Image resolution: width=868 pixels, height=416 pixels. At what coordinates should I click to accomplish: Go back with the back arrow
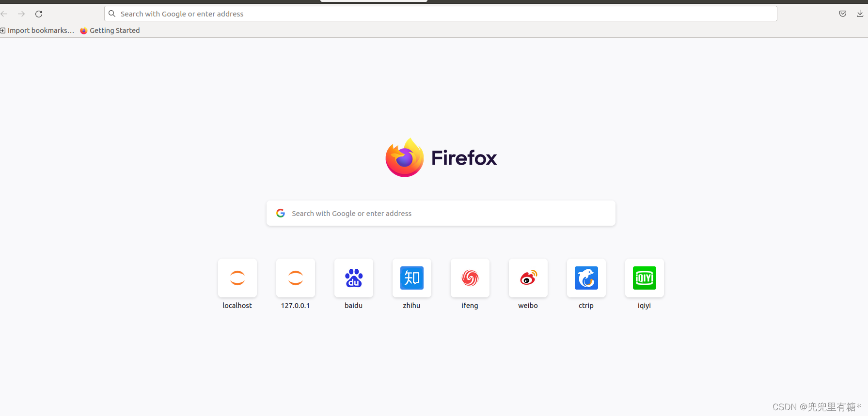point(4,14)
